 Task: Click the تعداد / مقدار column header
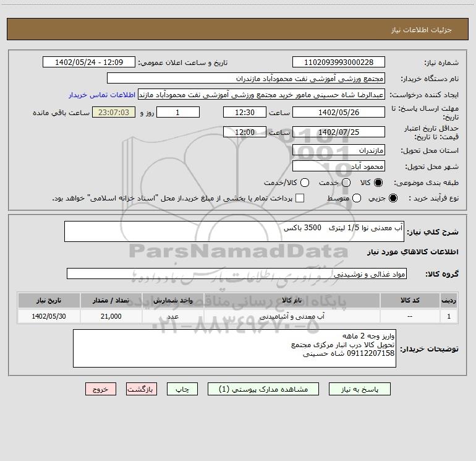coord(111,300)
